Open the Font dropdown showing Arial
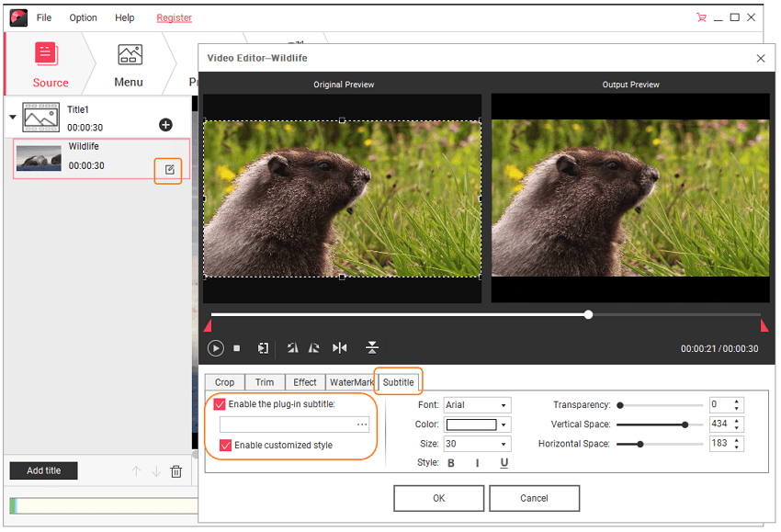Image resolution: width=781 pixels, height=532 pixels. tap(477, 405)
